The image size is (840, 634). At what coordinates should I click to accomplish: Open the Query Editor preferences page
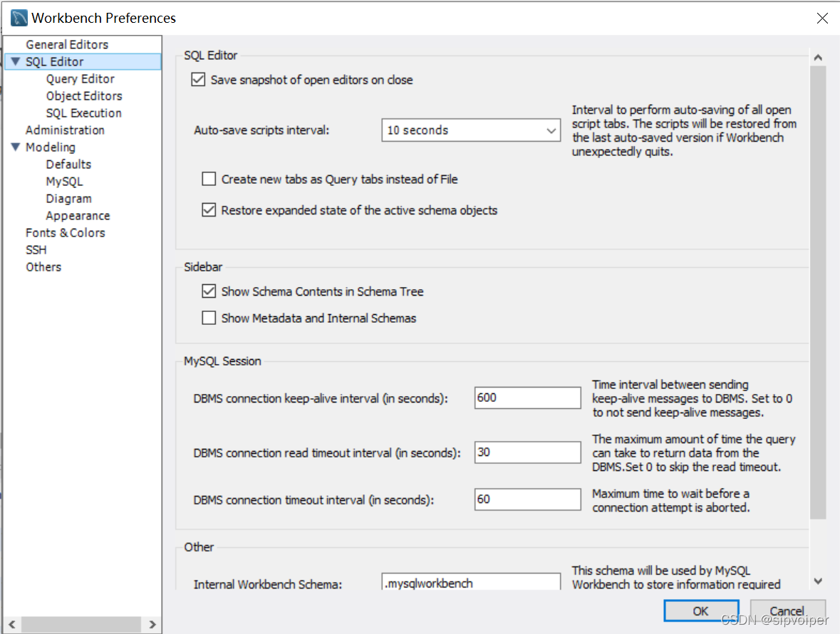point(81,78)
